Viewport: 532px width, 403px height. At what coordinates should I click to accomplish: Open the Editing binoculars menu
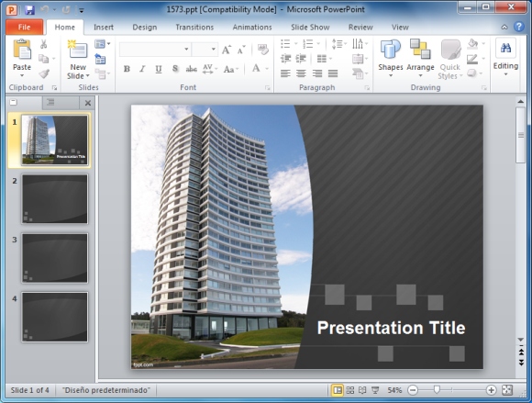coord(505,57)
